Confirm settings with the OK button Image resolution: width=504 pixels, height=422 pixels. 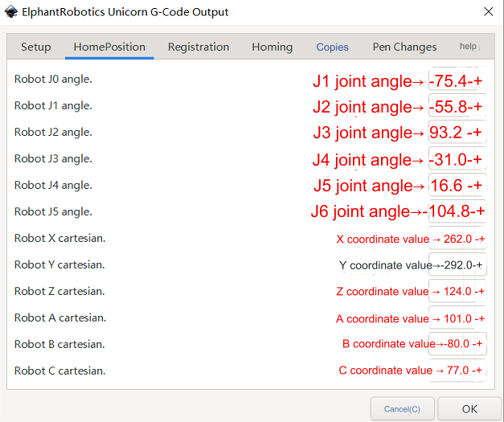[469, 409]
